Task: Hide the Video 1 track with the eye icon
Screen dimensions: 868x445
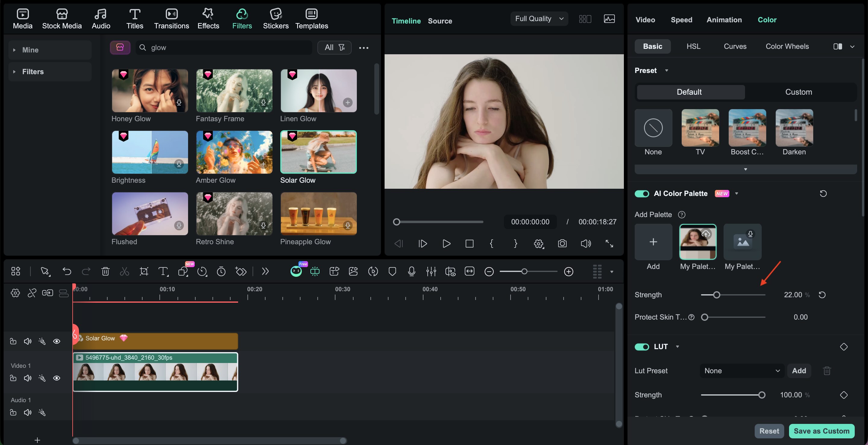Action: [x=57, y=378]
